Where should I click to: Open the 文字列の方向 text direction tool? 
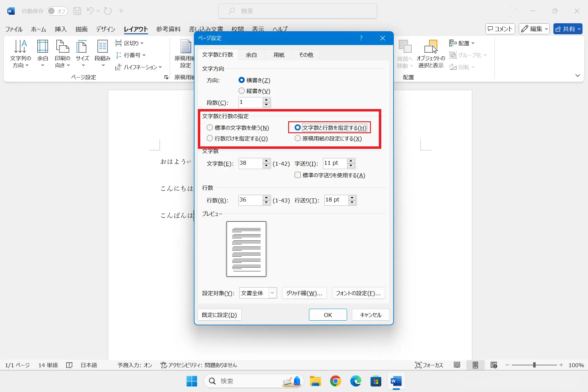coord(21,54)
